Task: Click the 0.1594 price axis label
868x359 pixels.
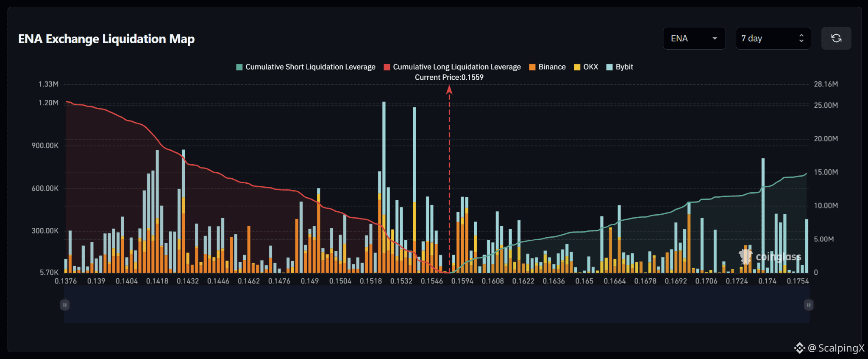Action: (x=462, y=281)
